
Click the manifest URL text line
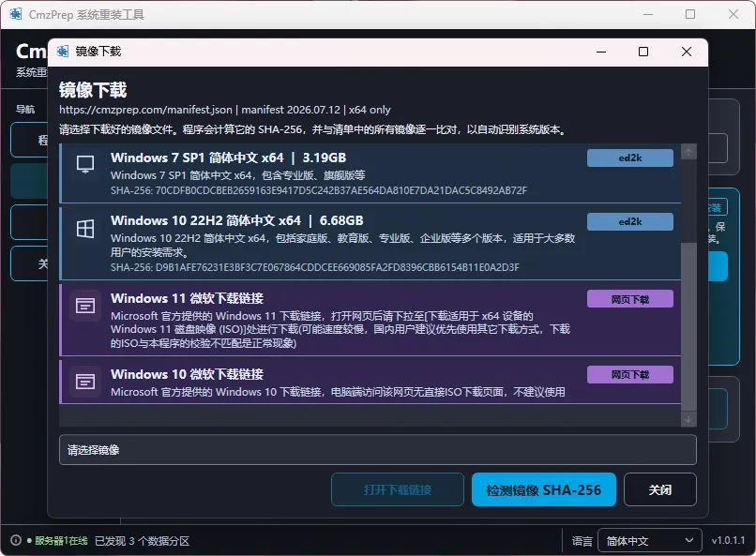pos(225,110)
